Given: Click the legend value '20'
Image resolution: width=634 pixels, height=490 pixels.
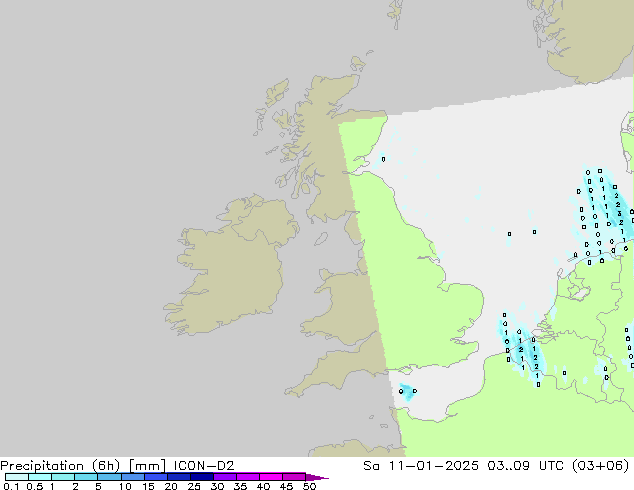Looking at the screenshot, I should [171, 486].
